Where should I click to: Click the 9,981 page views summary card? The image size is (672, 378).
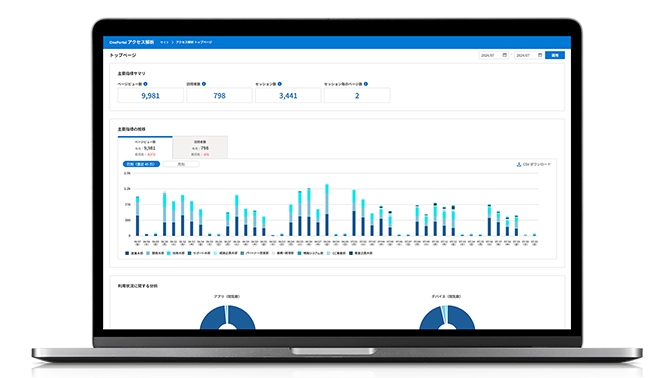click(150, 95)
